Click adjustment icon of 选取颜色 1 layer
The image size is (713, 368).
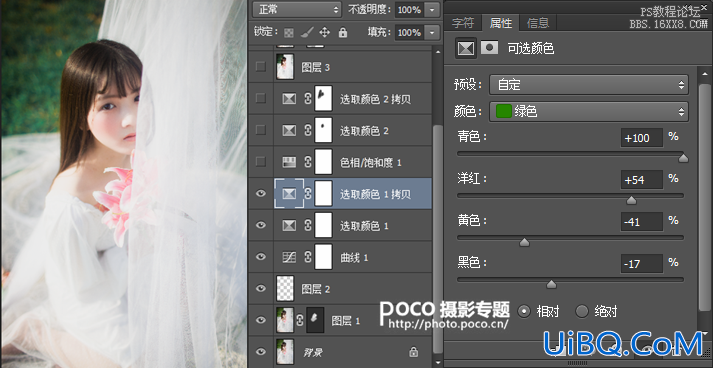coord(289,226)
